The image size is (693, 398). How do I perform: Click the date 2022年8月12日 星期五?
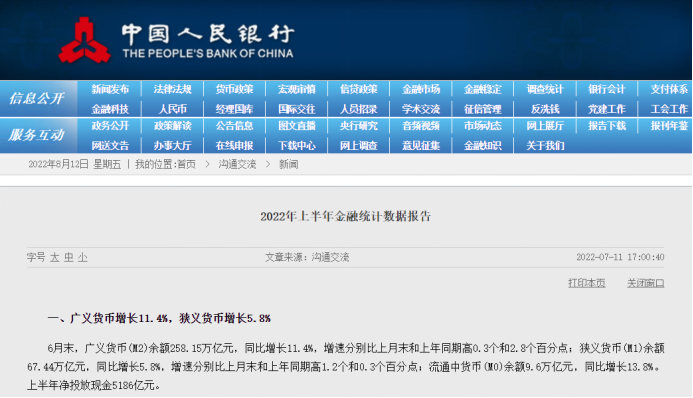pos(75,164)
